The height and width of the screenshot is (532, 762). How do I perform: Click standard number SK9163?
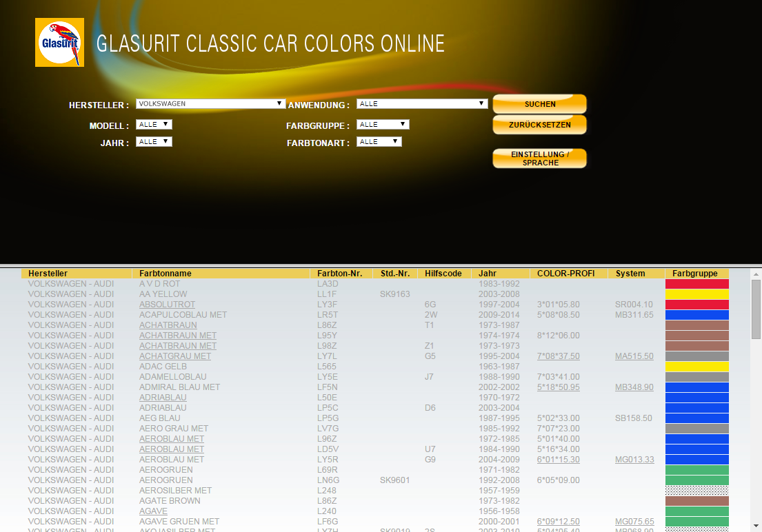[394, 294]
